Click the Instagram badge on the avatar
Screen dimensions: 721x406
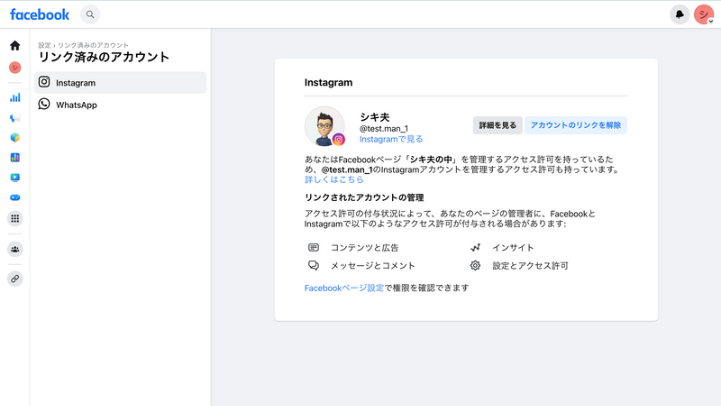[x=339, y=139]
